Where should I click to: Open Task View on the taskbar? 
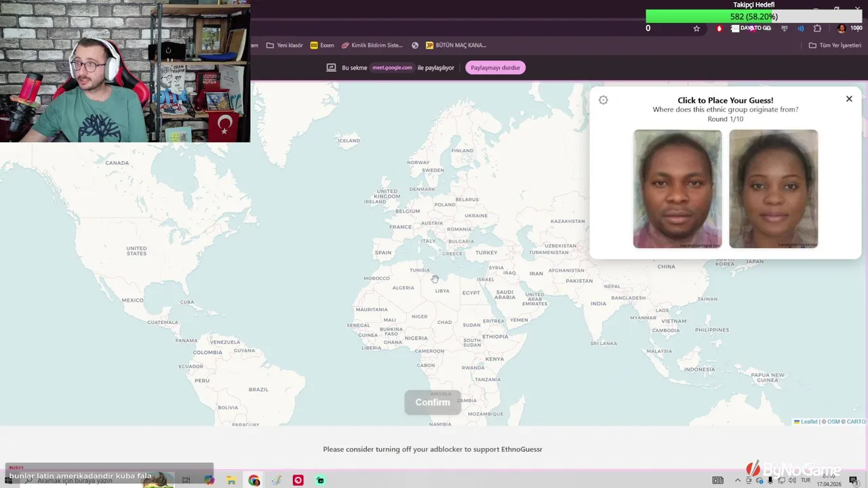[x=186, y=481]
